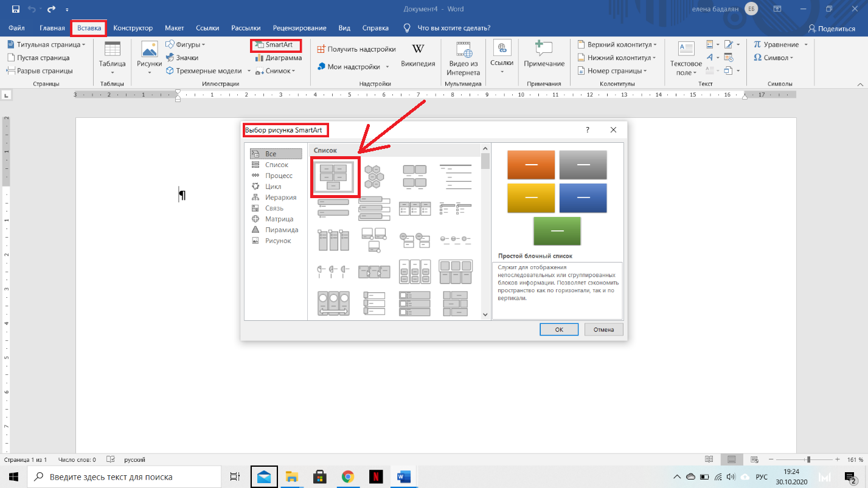Confirm the dialog with OK
The height and width of the screenshot is (488, 868).
pyautogui.click(x=559, y=329)
